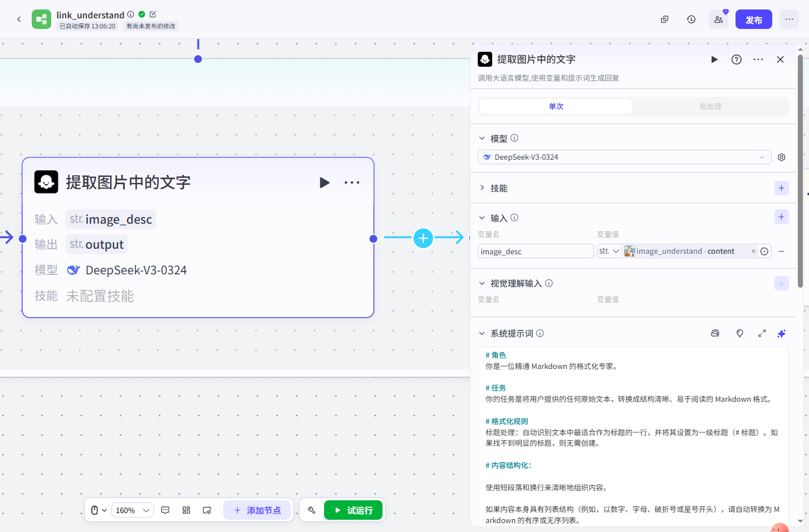Viewport: 809px width, 532px height.
Task: Open variable selector circle icon
Action: click(764, 252)
